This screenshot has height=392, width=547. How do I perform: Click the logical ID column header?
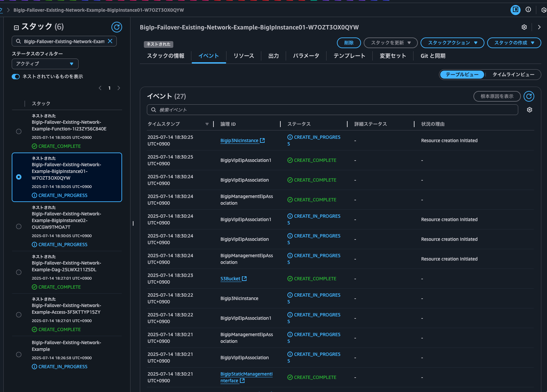[228, 124]
